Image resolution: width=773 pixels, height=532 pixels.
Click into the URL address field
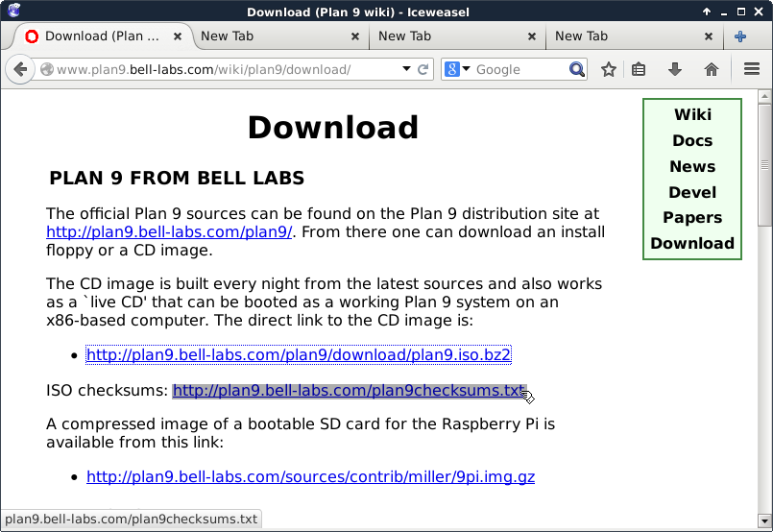[x=221, y=69]
